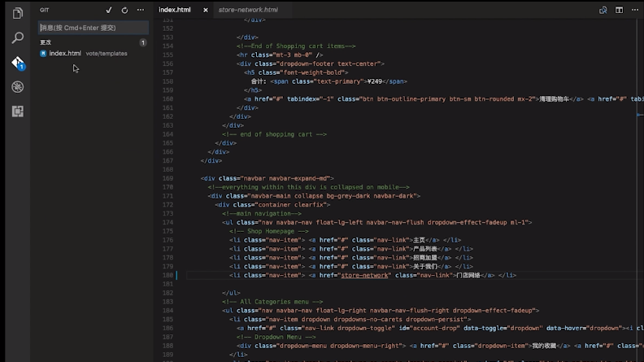Open editor more actions ellipsis

(x=635, y=10)
